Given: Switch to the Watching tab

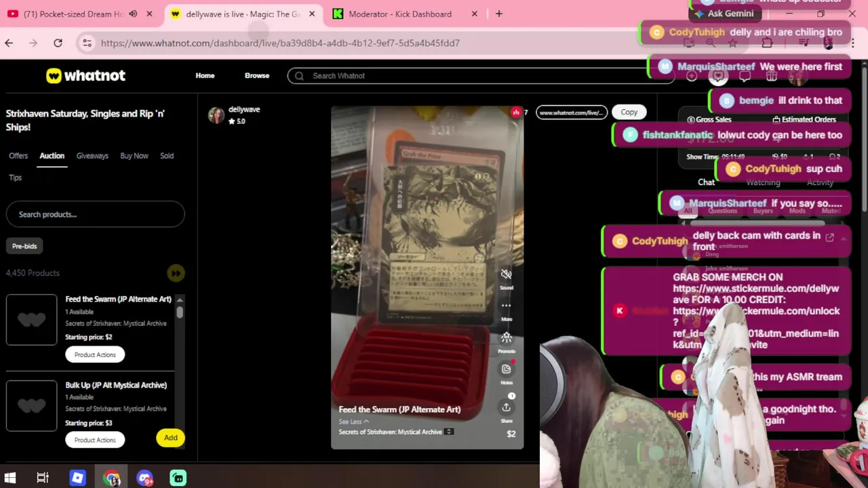Looking at the screenshot, I should pyautogui.click(x=763, y=182).
